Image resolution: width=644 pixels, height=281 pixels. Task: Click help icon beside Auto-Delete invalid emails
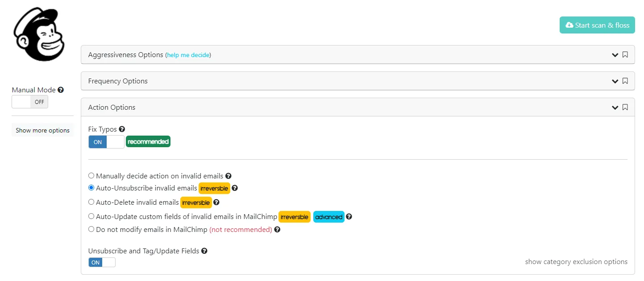pyautogui.click(x=216, y=202)
